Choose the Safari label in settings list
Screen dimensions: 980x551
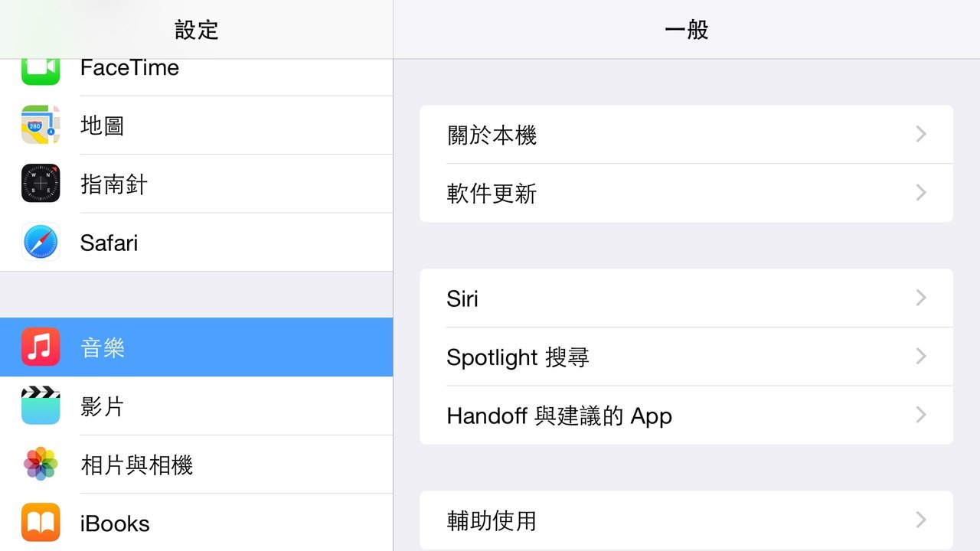109,243
